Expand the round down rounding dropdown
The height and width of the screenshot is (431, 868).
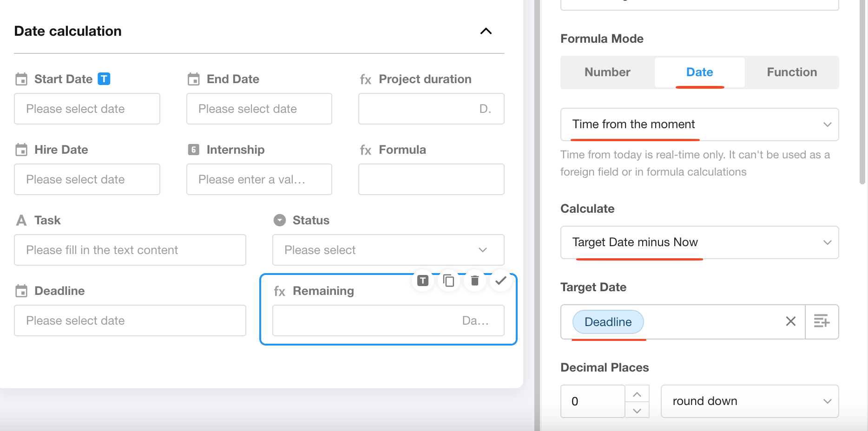(x=749, y=401)
